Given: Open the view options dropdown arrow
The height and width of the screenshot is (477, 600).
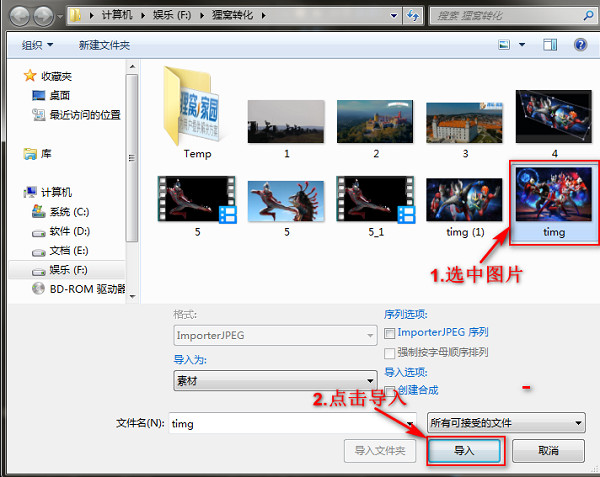Looking at the screenshot, I should (x=522, y=45).
